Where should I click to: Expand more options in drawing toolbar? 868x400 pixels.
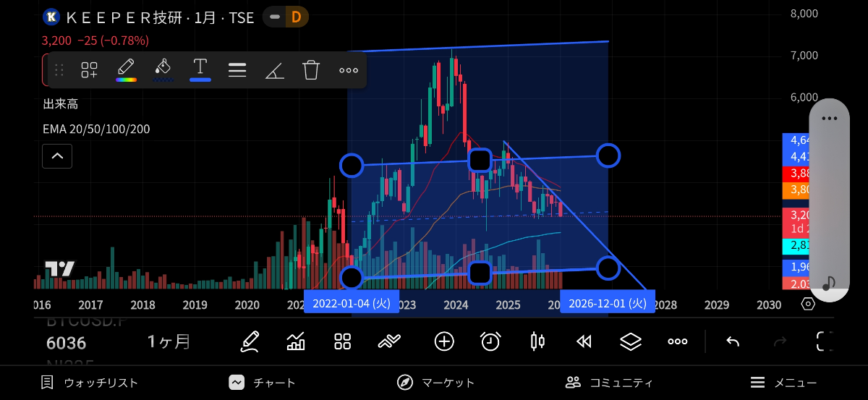pyautogui.click(x=349, y=70)
